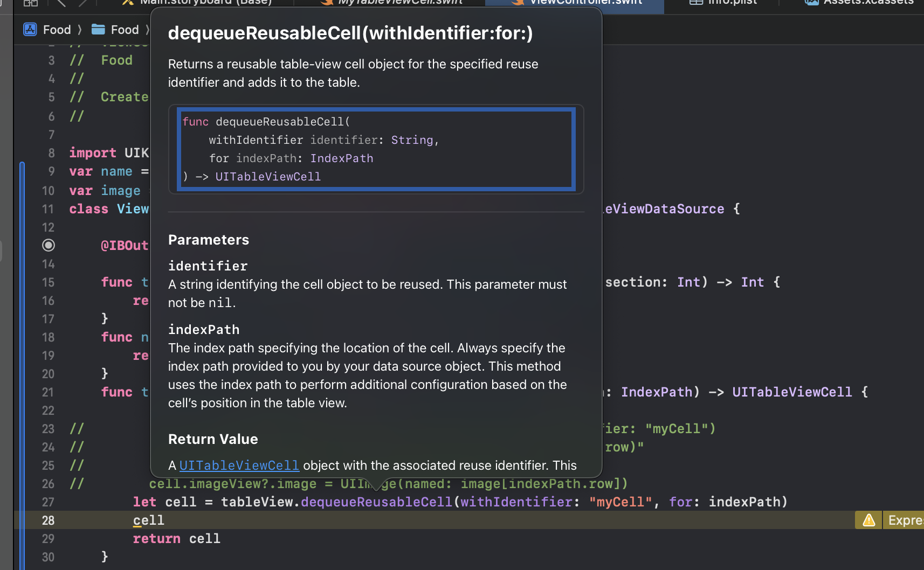Click the @IBOut attribute on line 13
Viewport: 924px width, 570px height.
pyautogui.click(x=125, y=246)
